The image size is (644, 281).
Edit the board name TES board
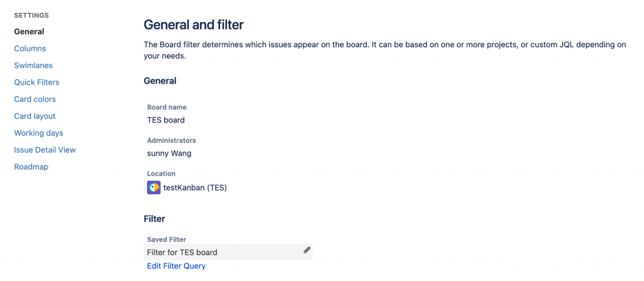[x=166, y=120]
